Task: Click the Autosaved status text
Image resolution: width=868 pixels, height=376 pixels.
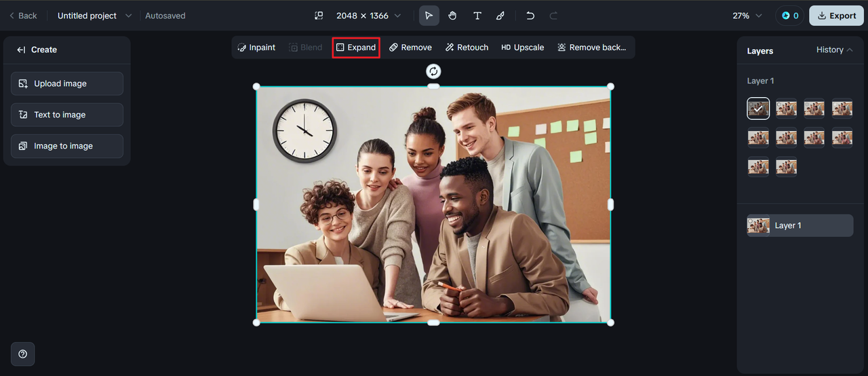Action: click(165, 16)
